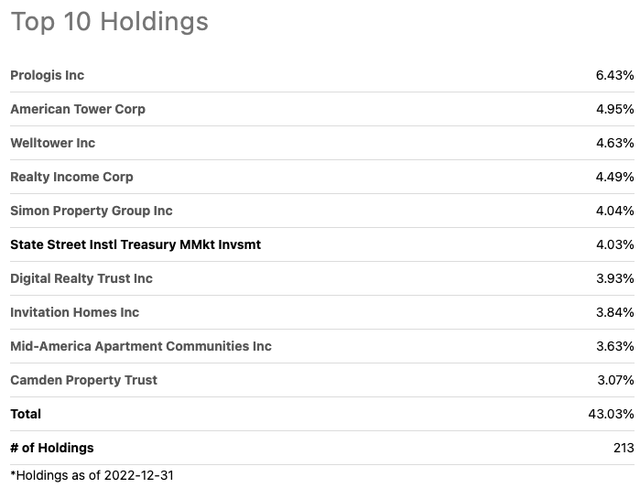
Task: Click the Top 10 Holdings heading
Action: [109, 22]
